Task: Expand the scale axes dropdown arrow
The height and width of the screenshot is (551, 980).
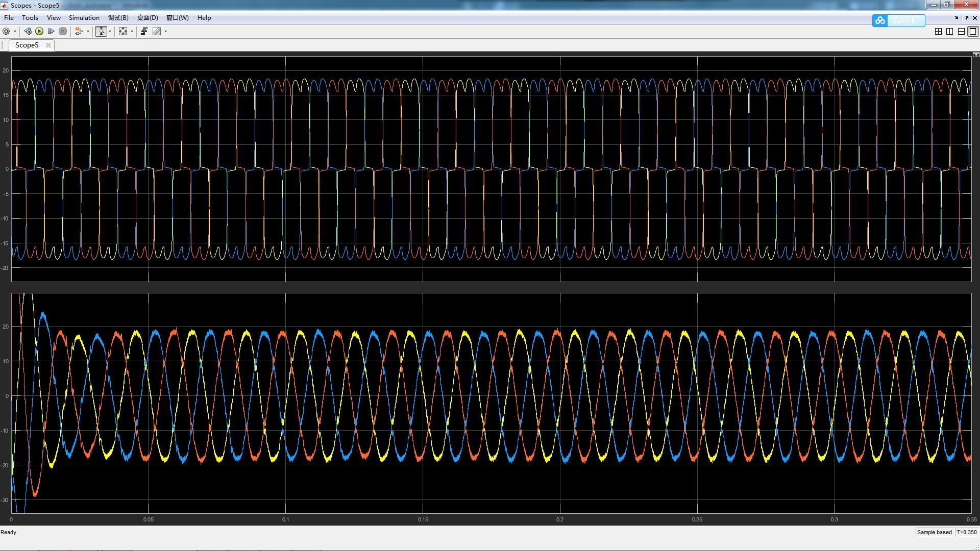Action: tap(132, 31)
